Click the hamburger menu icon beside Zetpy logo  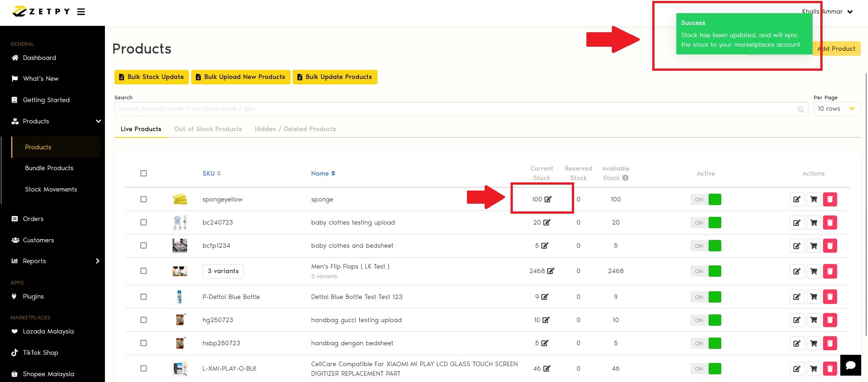pos(81,12)
